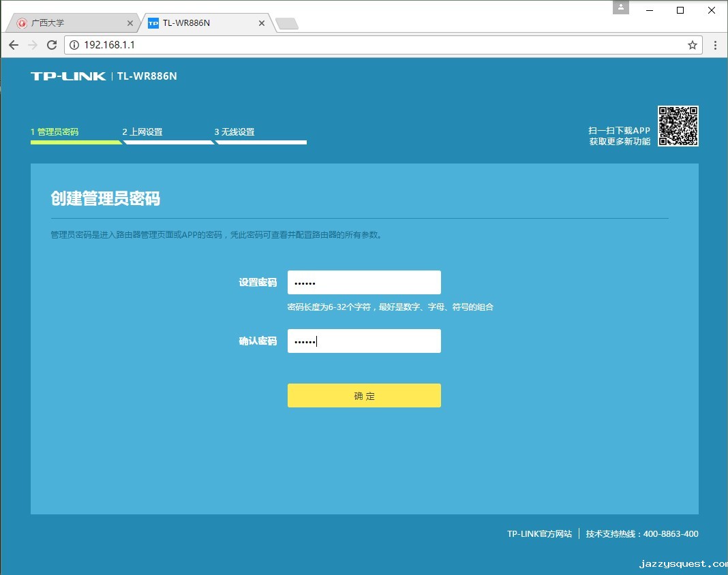Click the 设置密码 password field
Screen dimensions: 728x575
(364, 283)
